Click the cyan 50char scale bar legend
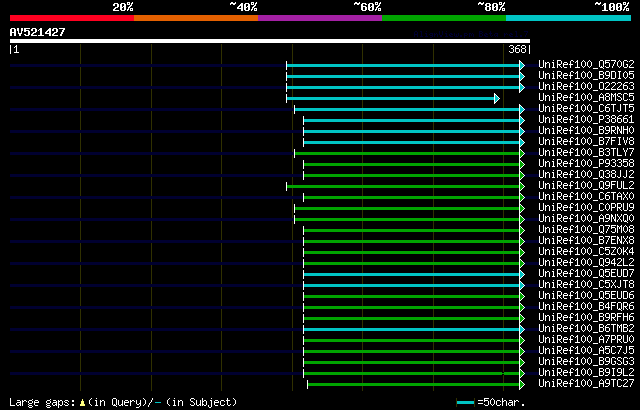 [466, 403]
